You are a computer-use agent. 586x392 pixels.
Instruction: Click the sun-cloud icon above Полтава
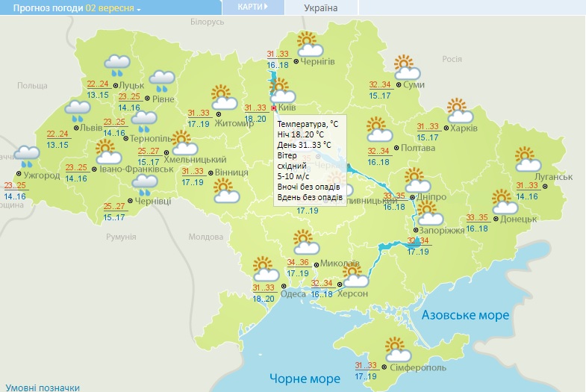379,129
